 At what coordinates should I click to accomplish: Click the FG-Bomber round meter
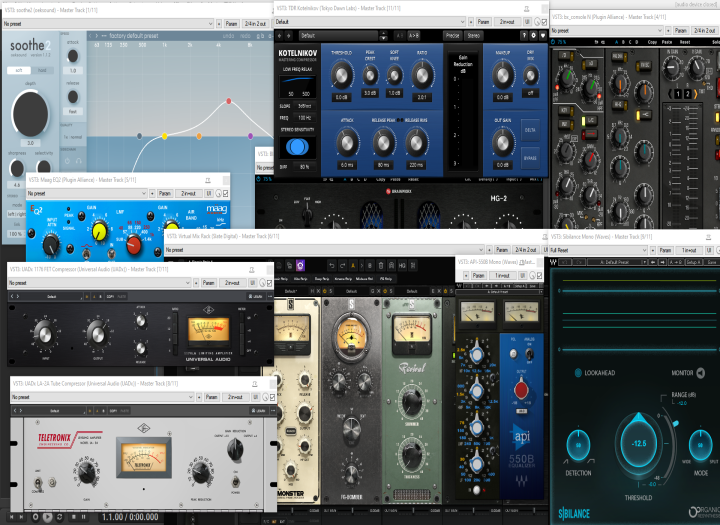351,336
